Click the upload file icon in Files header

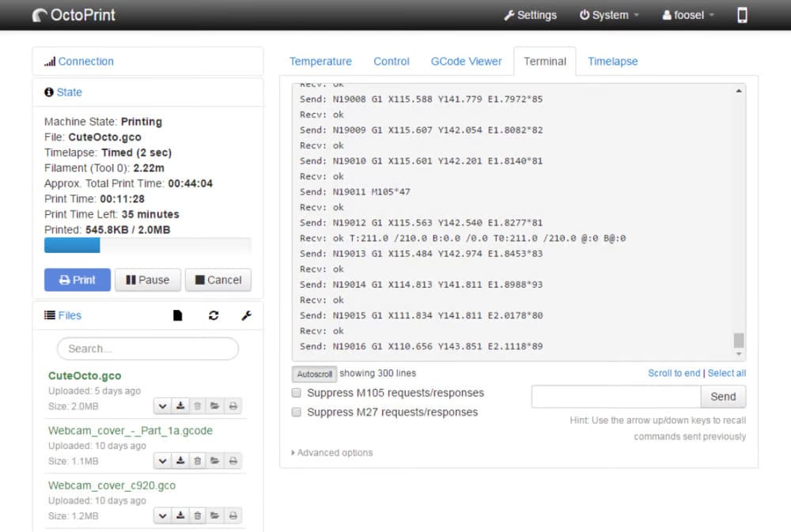point(177,315)
